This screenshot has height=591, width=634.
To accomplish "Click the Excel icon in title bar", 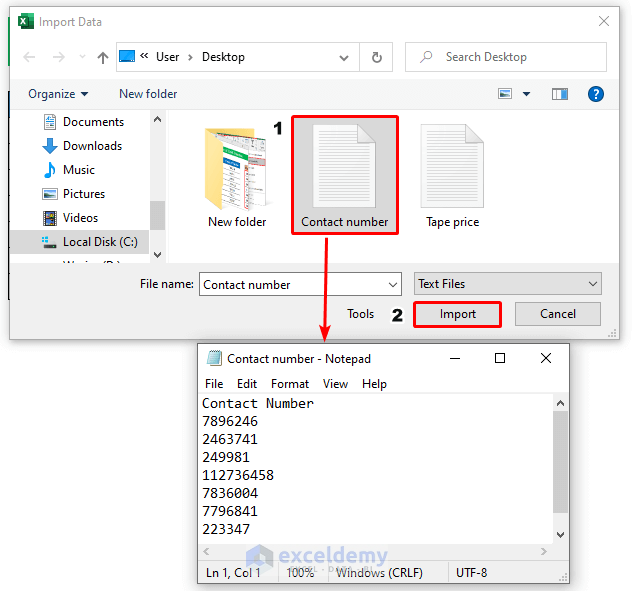I will (x=26, y=21).
